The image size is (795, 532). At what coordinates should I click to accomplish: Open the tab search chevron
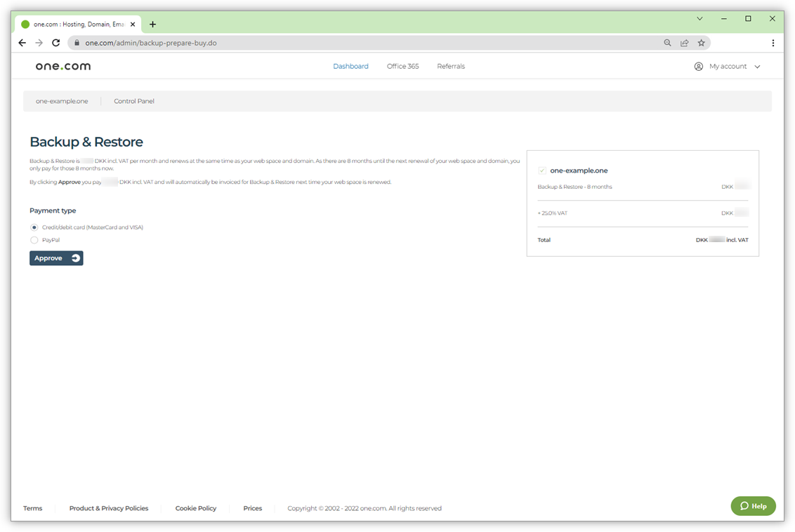pos(699,19)
